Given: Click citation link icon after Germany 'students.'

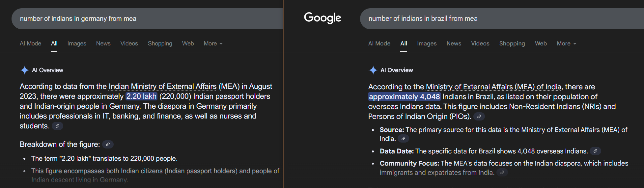Looking at the screenshot, I should coord(57,126).
